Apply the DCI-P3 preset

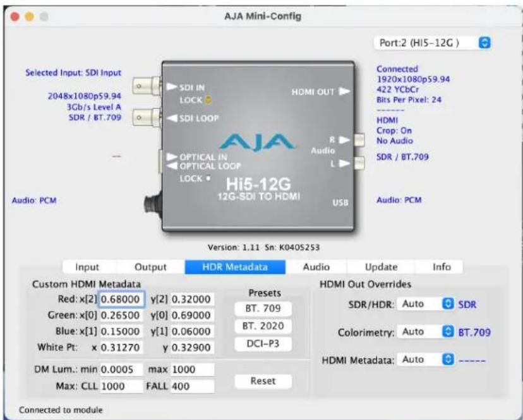[263, 344]
